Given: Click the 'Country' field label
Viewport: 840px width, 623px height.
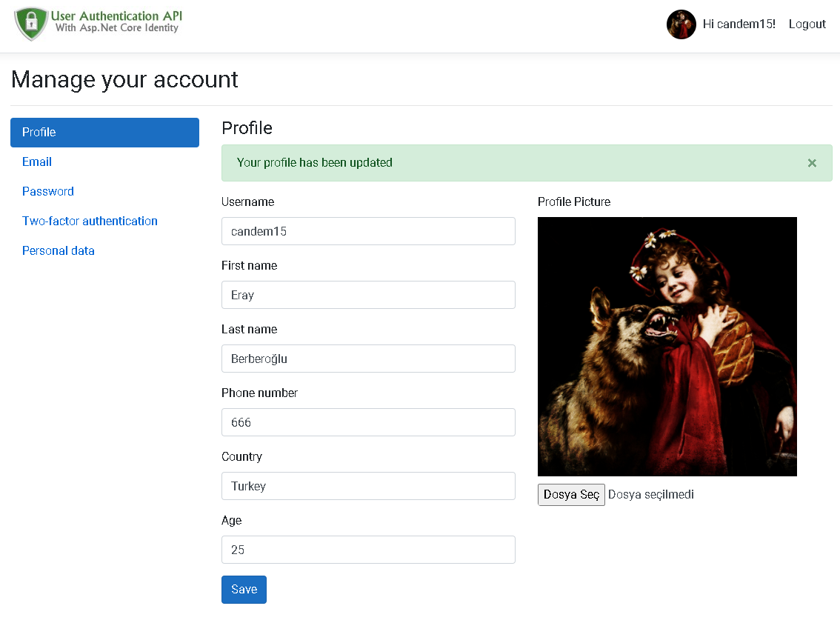Looking at the screenshot, I should pyautogui.click(x=241, y=457).
